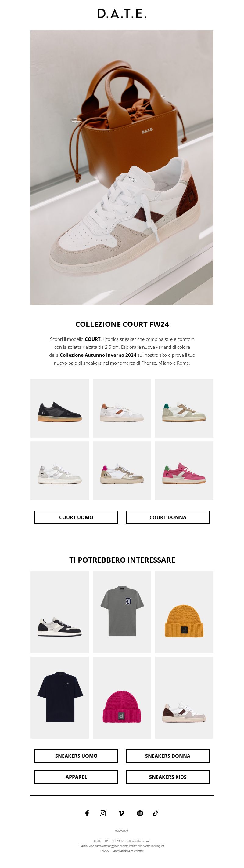Go to the APPAREL category
Image resolution: width=244 pixels, height=868 pixels.
pos(76,777)
